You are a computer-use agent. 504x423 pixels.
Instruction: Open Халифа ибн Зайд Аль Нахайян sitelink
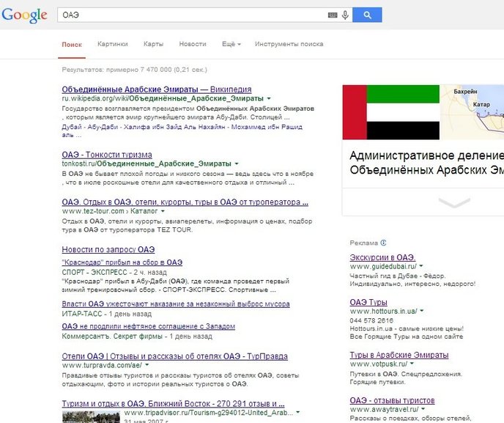coord(174,127)
